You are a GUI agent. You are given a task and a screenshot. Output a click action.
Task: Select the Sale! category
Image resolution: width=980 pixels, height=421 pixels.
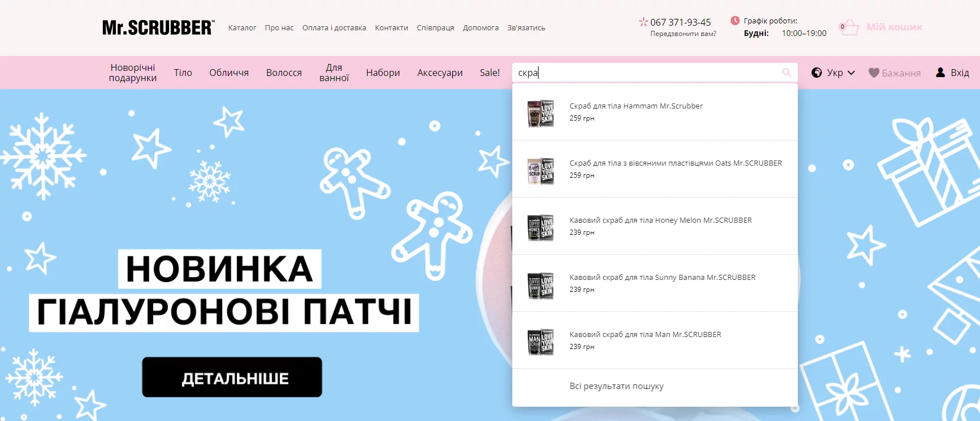[x=489, y=73]
